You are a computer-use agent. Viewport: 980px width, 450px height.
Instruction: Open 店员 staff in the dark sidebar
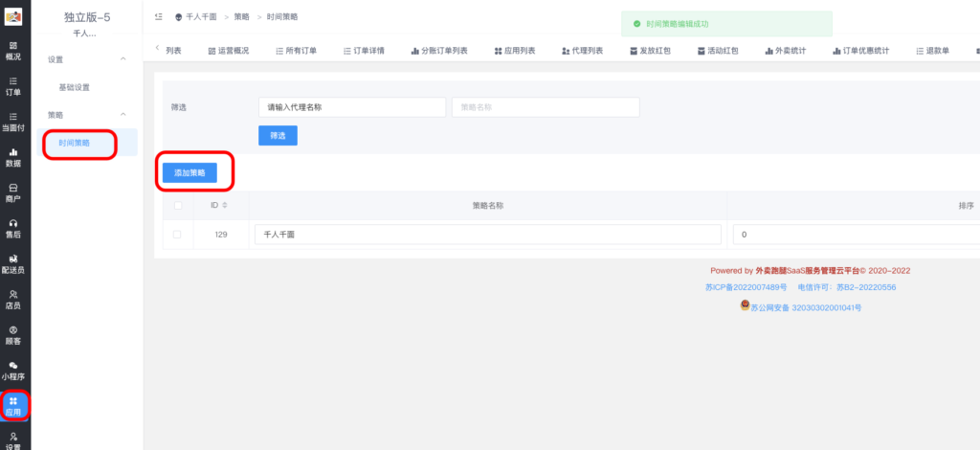coord(13,300)
